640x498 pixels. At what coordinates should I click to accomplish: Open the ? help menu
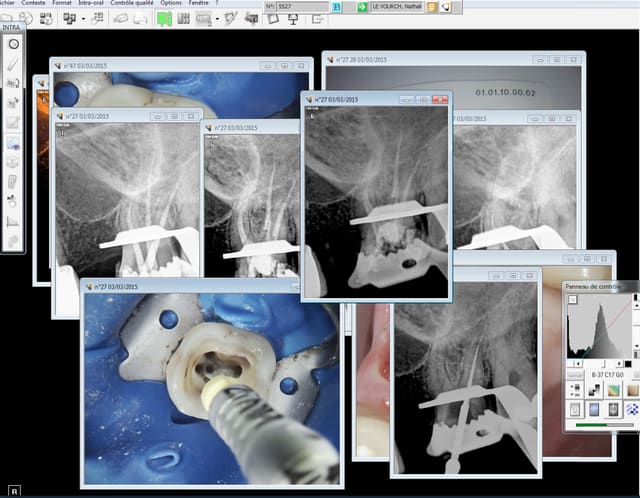(x=217, y=2)
